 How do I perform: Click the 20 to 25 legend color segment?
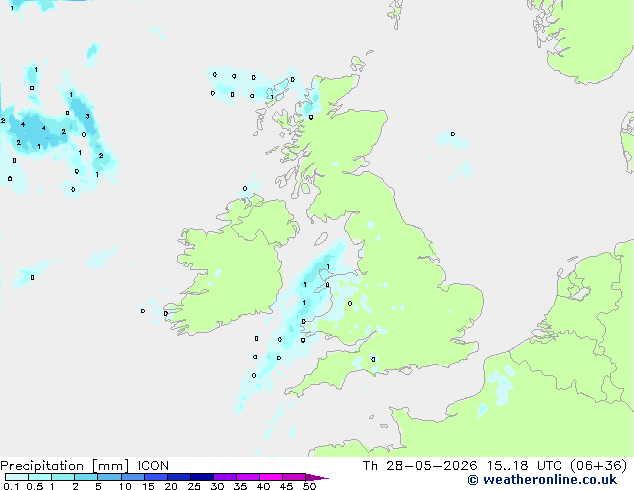tap(179, 477)
